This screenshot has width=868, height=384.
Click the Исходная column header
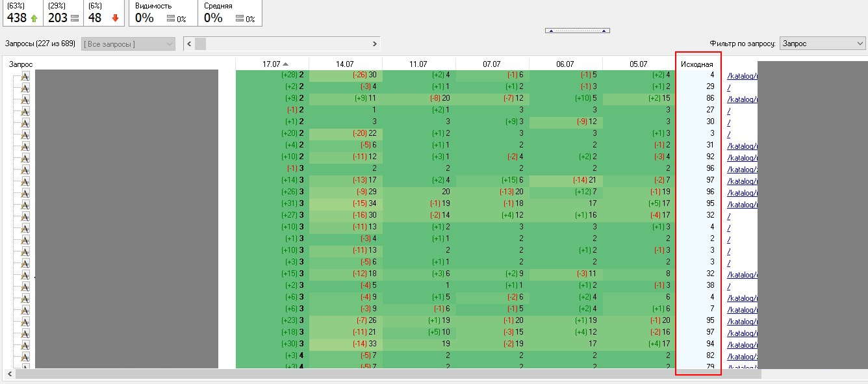click(x=697, y=64)
